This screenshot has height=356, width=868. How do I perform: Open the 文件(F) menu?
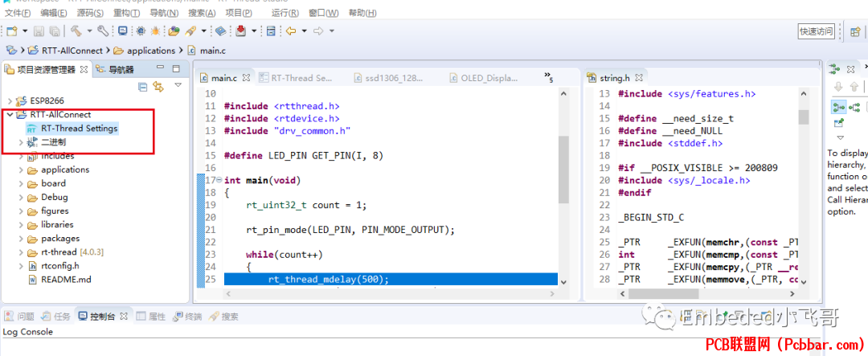pos(17,13)
